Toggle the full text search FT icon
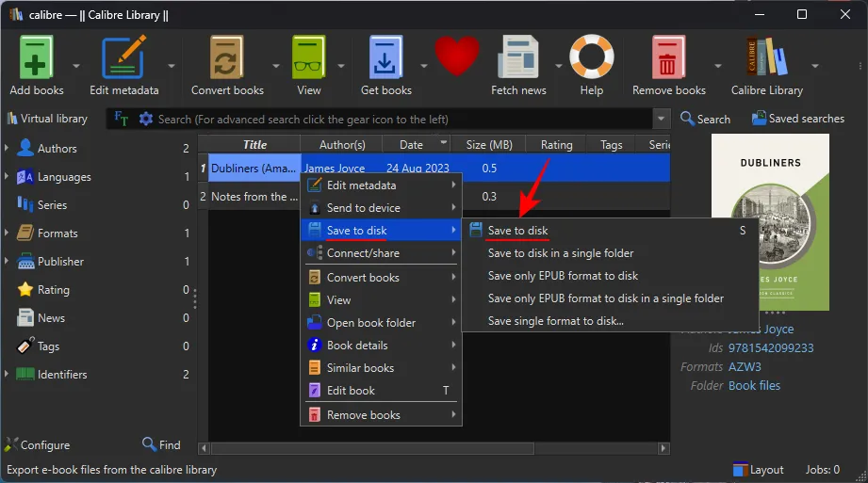This screenshot has width=868, height=483. (x=122, y=119)
